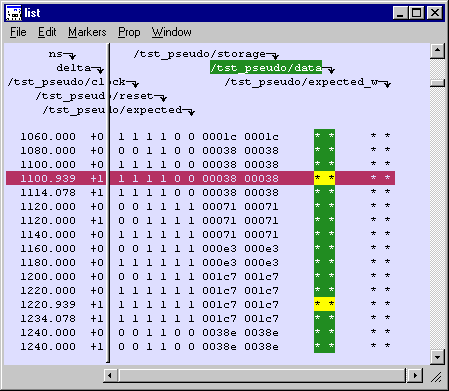Viewport: 449px width, 391px height.
Task: Click the yellow marker cell at 1220.939
Action: point(324,304)
